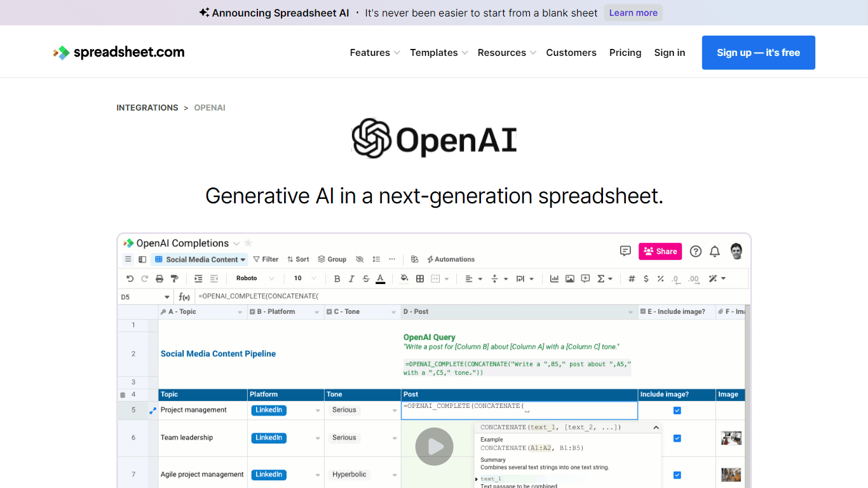Toggle Include image for Project management row

(x=677, y=410)
